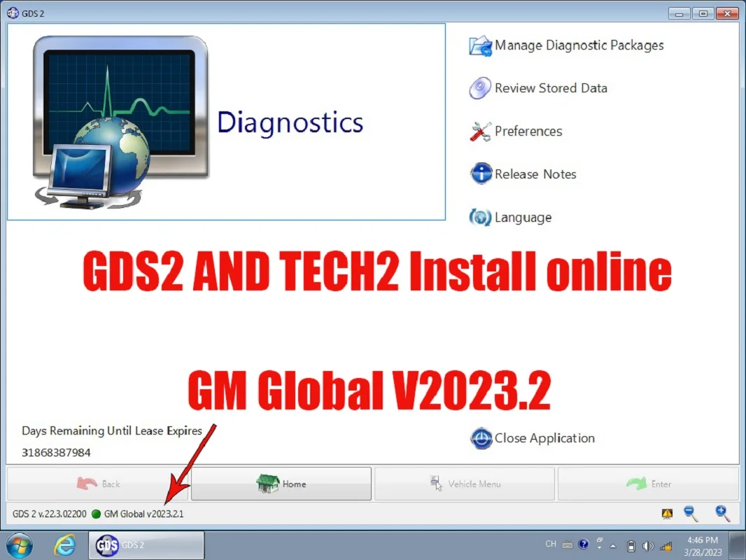
Task: Click Close Application text
Action: click(544, 438)
